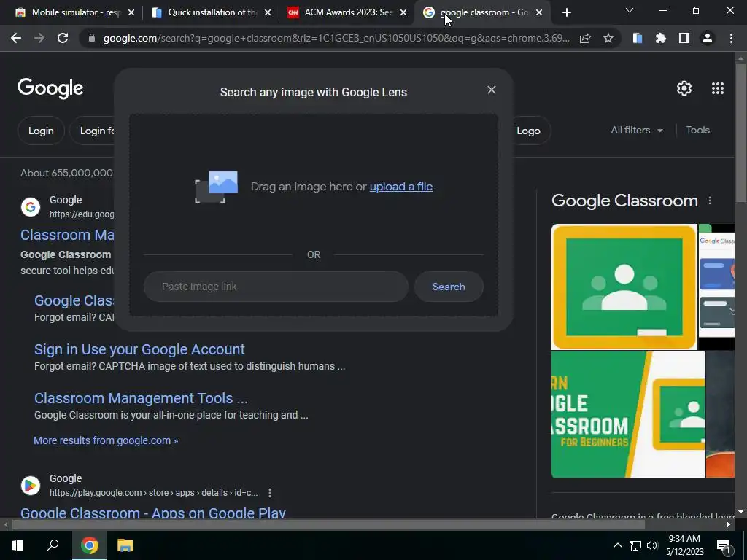Click the address bar URL

coord(336,38)
